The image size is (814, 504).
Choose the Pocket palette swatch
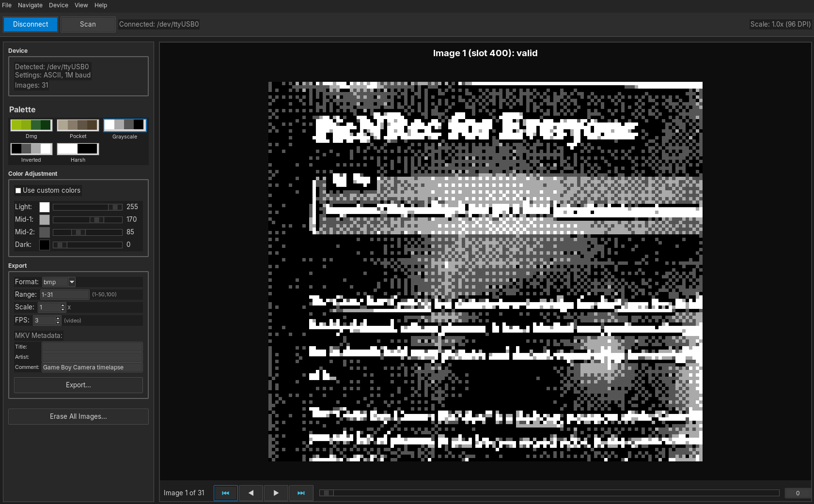(78, 125)
